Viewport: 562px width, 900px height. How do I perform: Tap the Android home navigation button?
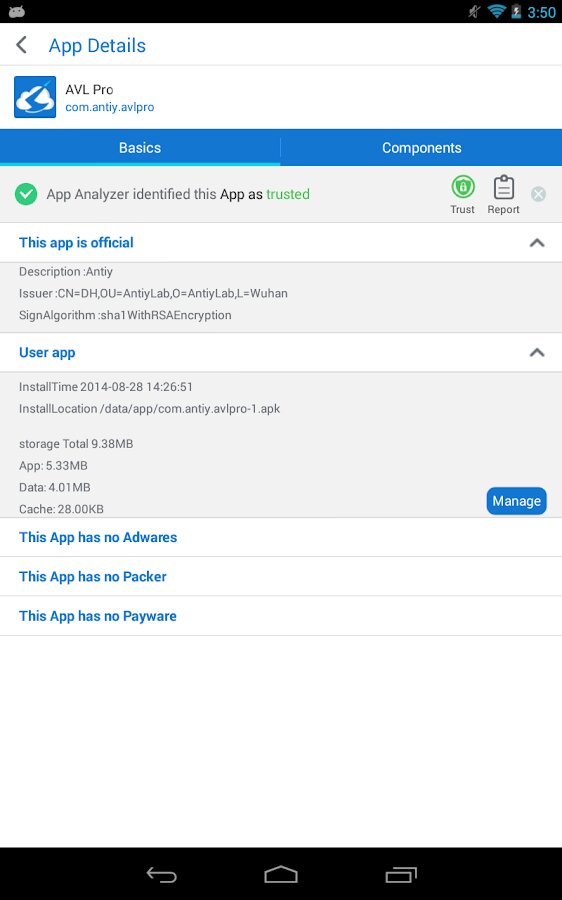tap(281, 874)
